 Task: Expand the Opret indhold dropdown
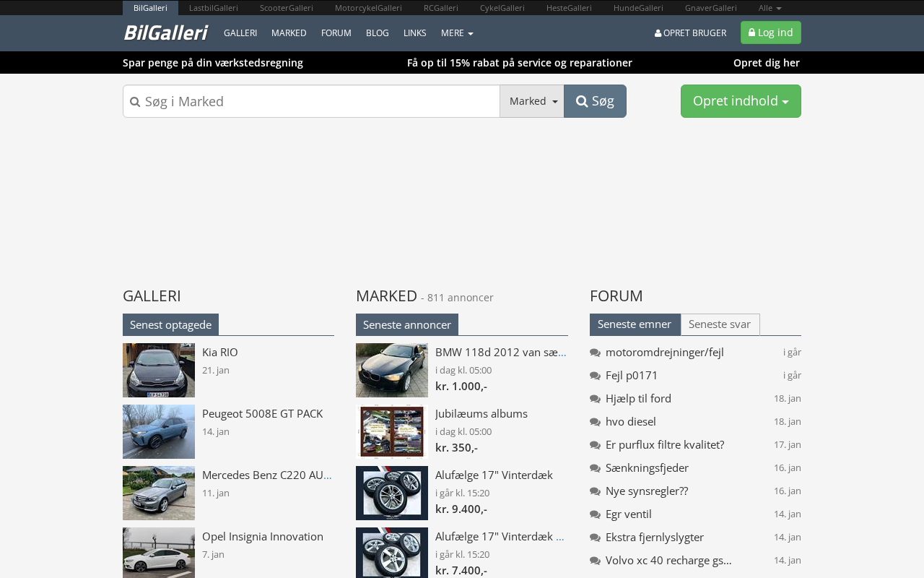[x=741, y=101]
